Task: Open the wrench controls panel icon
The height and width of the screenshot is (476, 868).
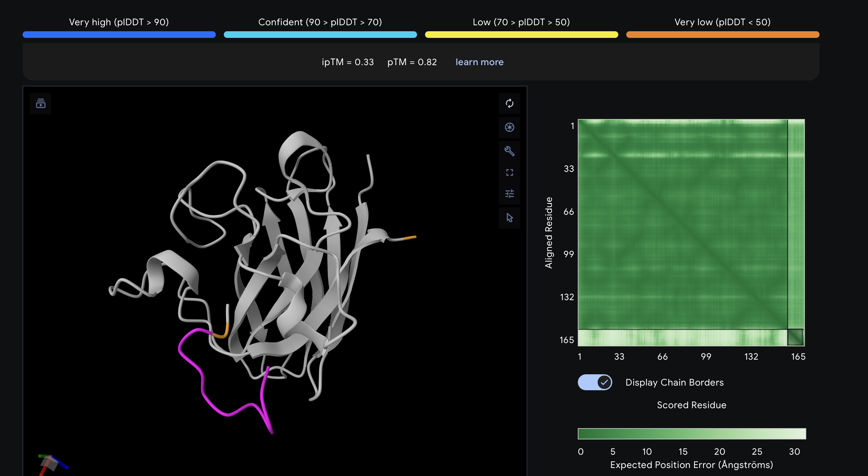Action: (509, 151)
